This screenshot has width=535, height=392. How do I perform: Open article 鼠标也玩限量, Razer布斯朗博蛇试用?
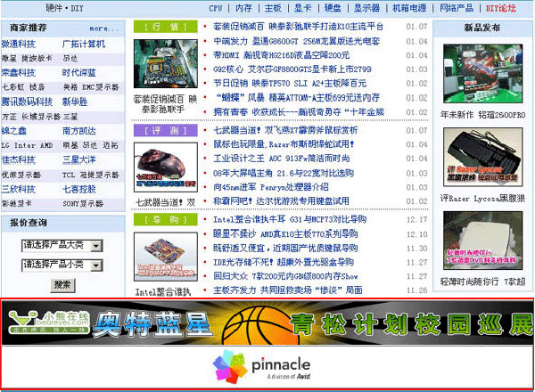[x=284, y=144]
